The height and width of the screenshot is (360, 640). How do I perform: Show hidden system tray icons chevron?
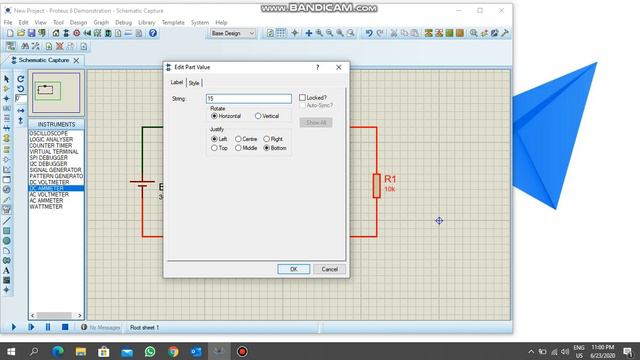(x=531, y=351)
